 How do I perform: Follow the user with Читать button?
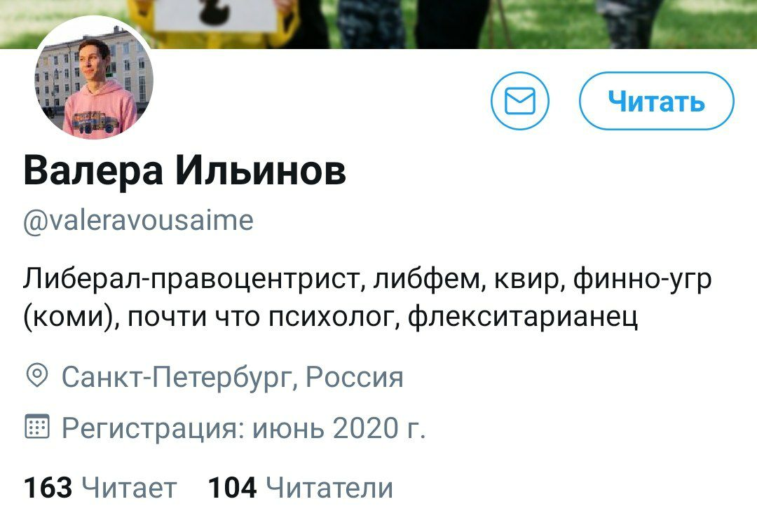pos(656,101)
